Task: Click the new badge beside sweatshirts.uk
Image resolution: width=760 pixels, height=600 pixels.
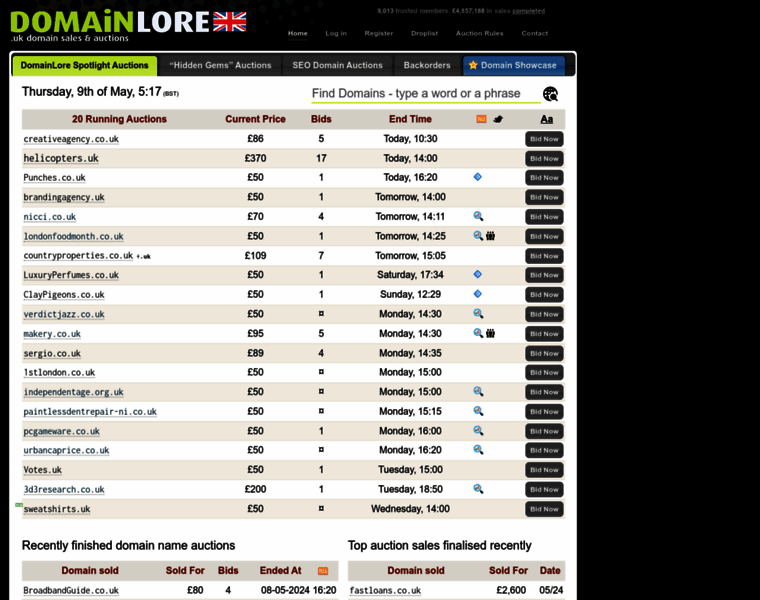Action: 19,505
